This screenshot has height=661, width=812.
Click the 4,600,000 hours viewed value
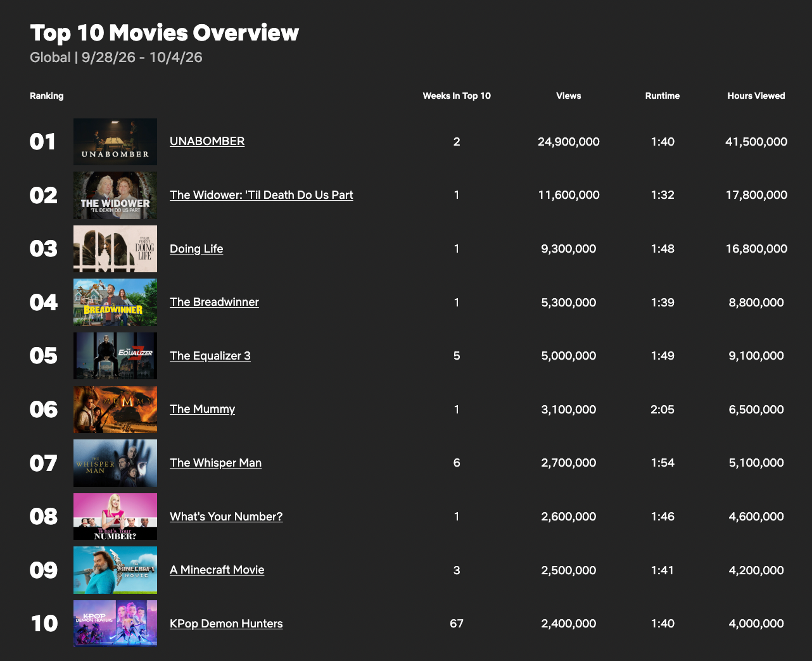(756, 517)
